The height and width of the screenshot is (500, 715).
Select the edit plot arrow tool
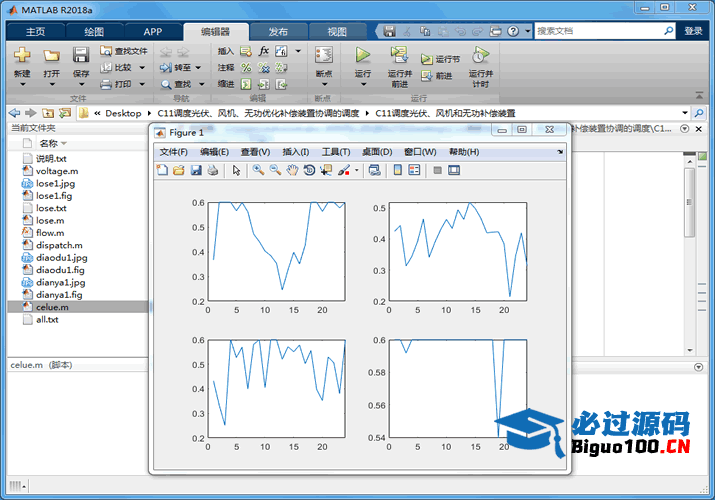tap(237, 171)
